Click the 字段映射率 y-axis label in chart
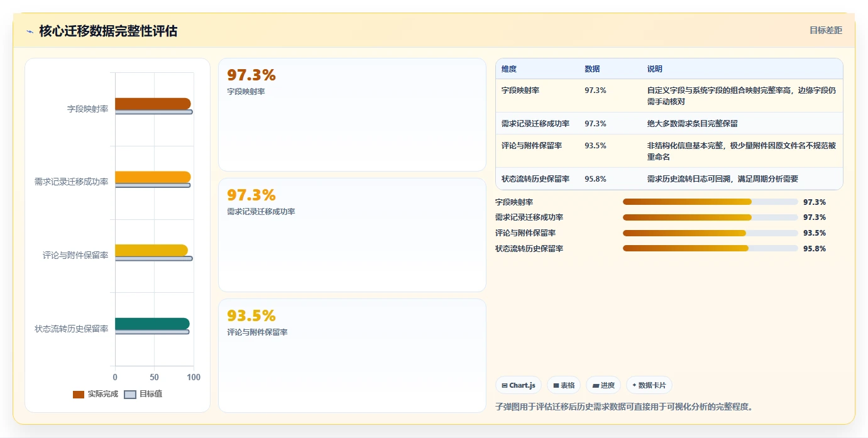The image size is (868, 438). (x=88, y=109)
